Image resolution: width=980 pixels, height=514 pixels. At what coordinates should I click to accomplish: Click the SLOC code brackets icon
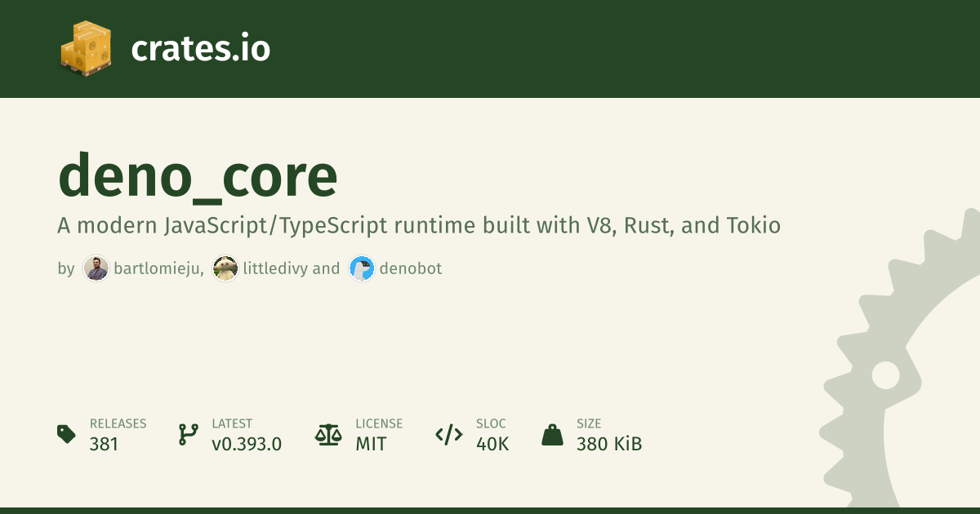[449, 434]
